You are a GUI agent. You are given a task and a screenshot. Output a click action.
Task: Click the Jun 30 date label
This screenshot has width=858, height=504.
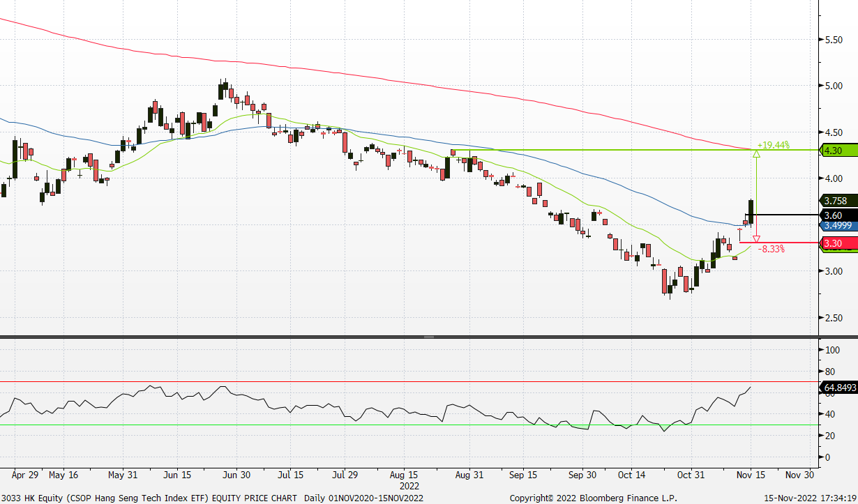[x=236, y=475]
